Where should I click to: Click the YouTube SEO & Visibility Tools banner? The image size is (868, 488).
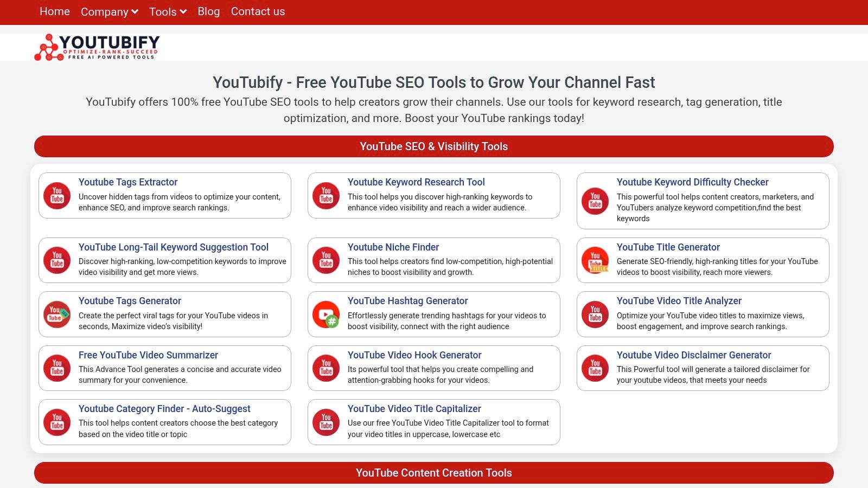434,146
